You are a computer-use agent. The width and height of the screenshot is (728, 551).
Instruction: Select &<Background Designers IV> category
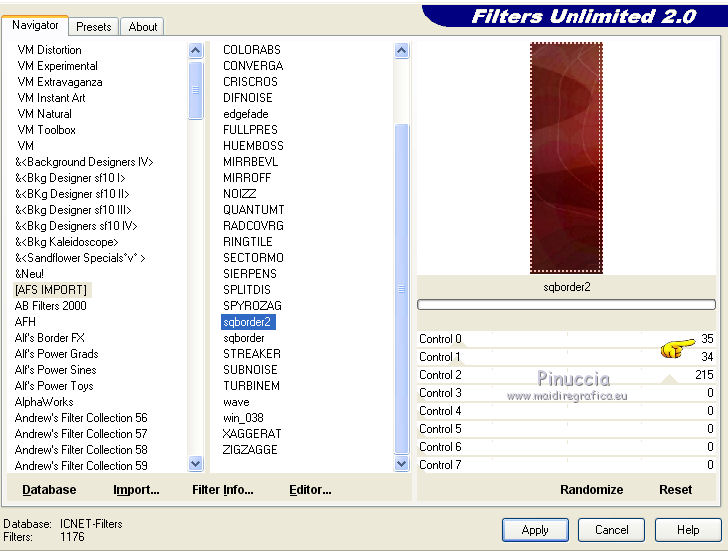[x=84, y=162]
